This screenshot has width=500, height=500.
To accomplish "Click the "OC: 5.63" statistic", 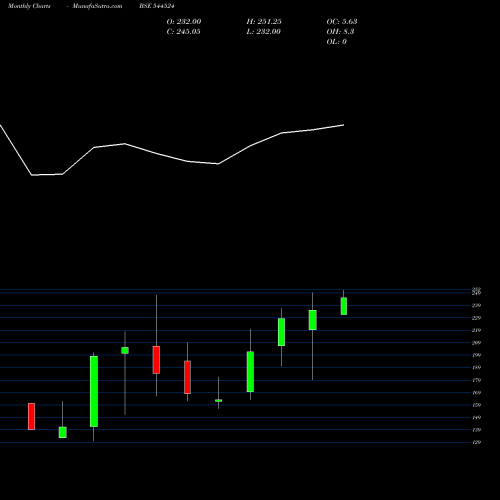I will pyautogui.click(x=342, y=21).
